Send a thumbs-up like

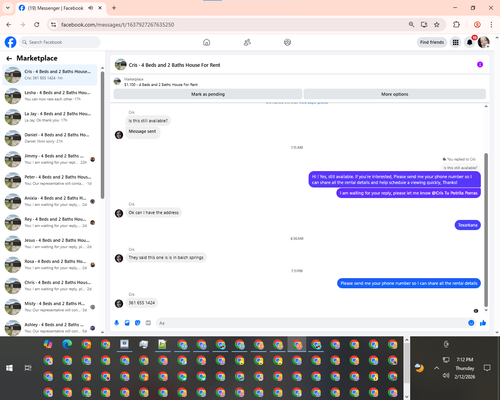coord(483,323)
